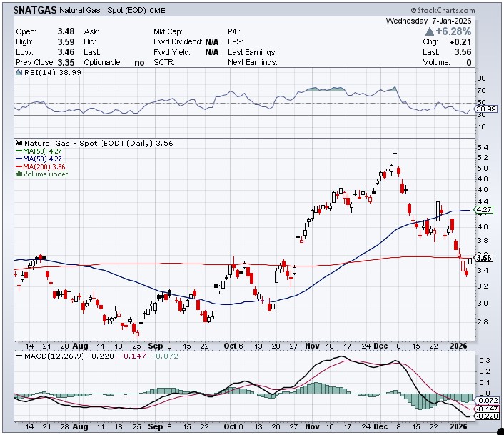Select the Nov month label on price axis
The height and width of the screenshot is (435, 504).
coord(313,345)
